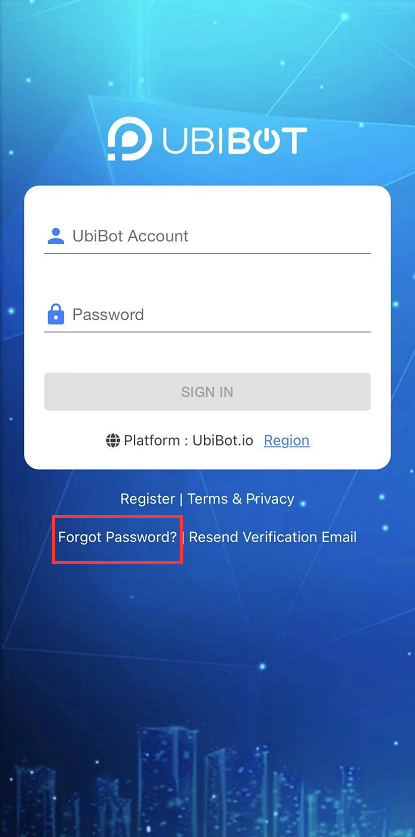415x837 pixels.
Task: Focus the UbiBot Account input field
Action: point(207,236)
